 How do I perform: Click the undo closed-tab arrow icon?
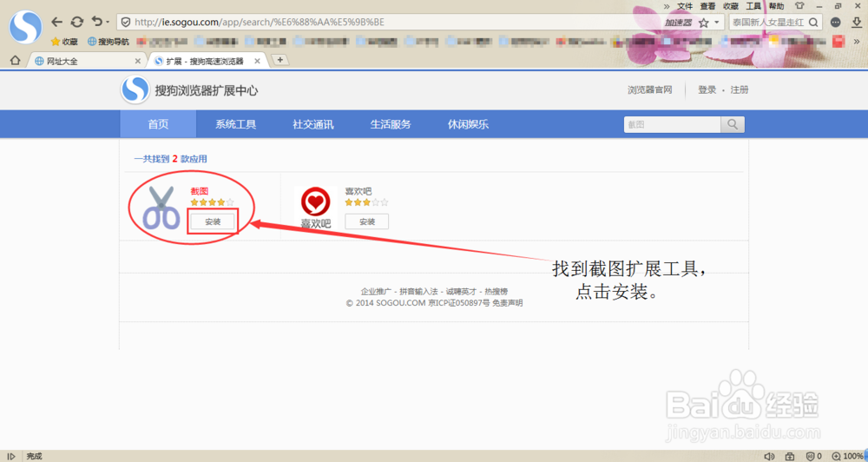[97, 21]
